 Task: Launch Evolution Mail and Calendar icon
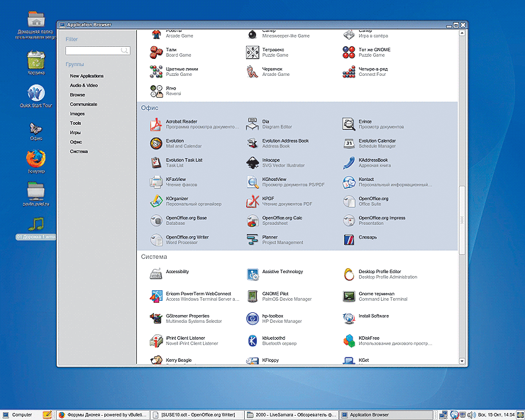coord(155,143)
